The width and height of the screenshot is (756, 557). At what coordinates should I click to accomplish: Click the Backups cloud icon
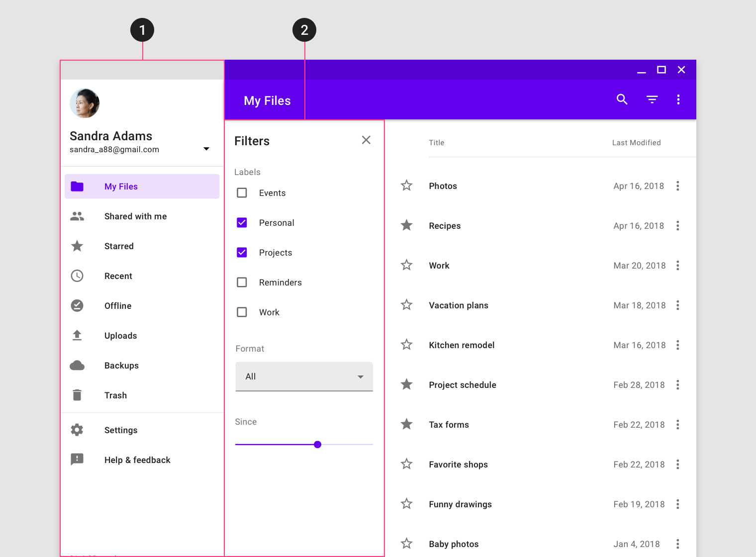point(77,366)
